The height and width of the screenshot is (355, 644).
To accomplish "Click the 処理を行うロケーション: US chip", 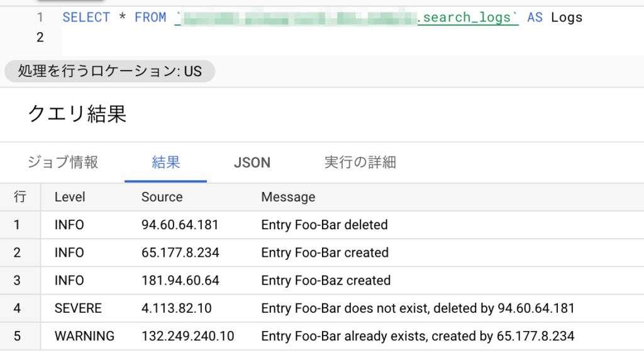I will point(110,71).
